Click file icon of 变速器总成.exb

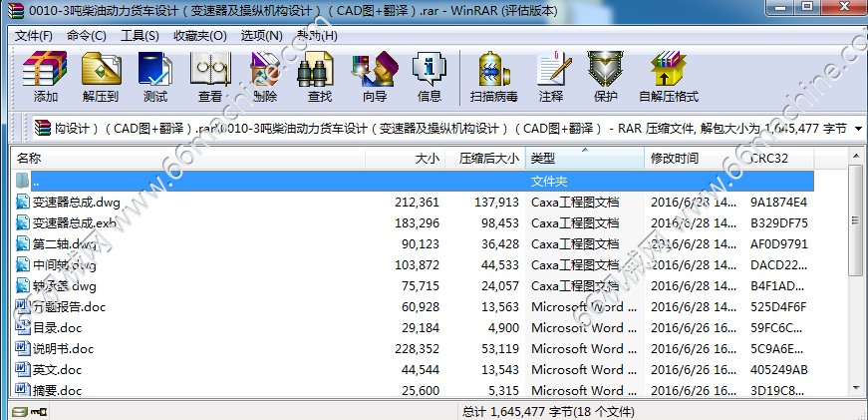pyautogui.click(x=22, y=222)
